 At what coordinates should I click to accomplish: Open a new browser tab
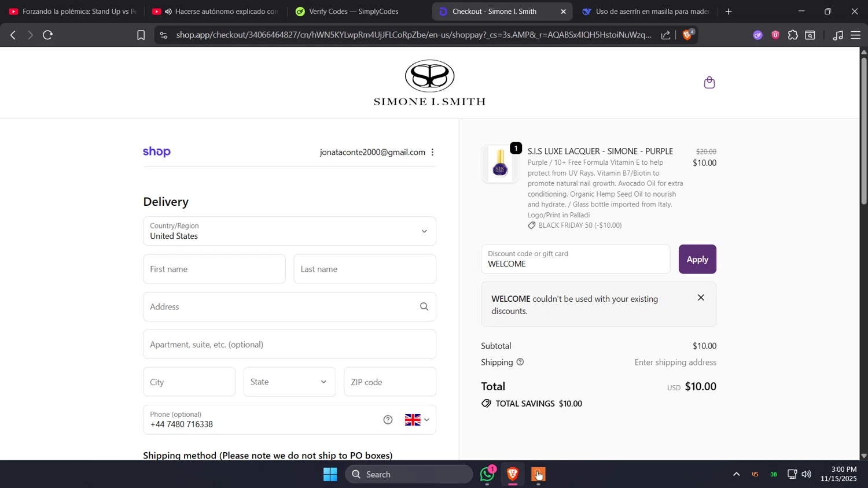point(729,12)
